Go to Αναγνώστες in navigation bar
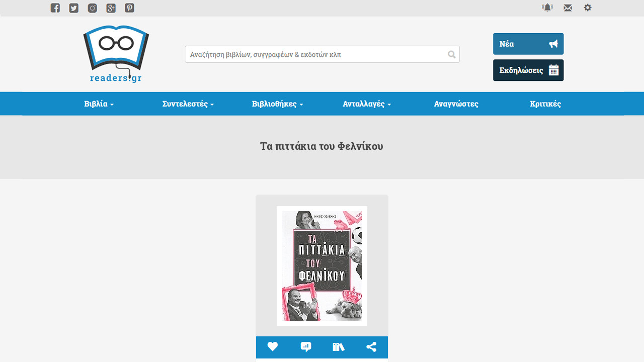644x362 pixels. (456, 104)
